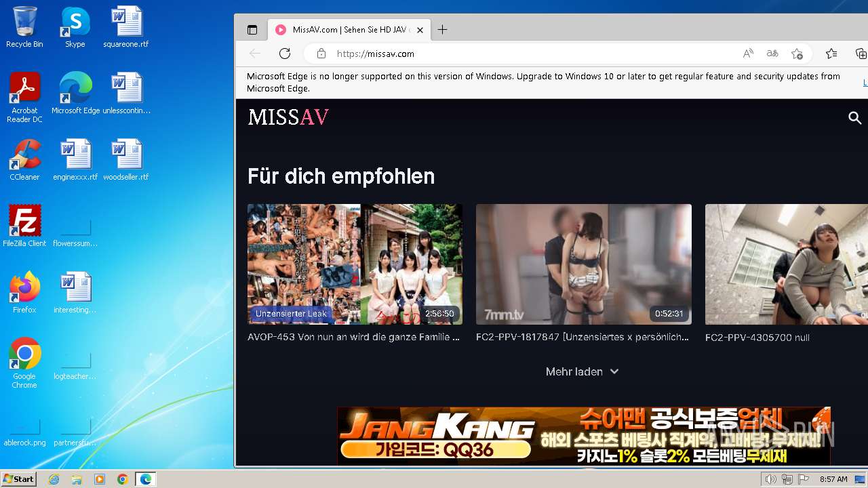Image resolution: width=868 pixels, height=488 pixels.
Task: Select the squareone.rtf desktop file
Action: pyautogui.click(x=126, y=28)
